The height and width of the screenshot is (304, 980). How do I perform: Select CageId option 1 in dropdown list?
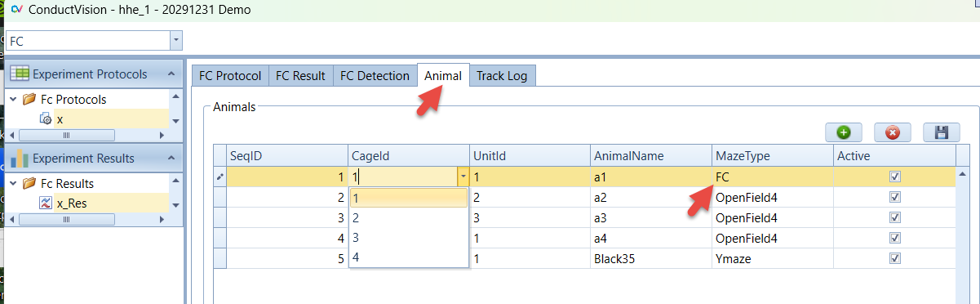point(408,198)
